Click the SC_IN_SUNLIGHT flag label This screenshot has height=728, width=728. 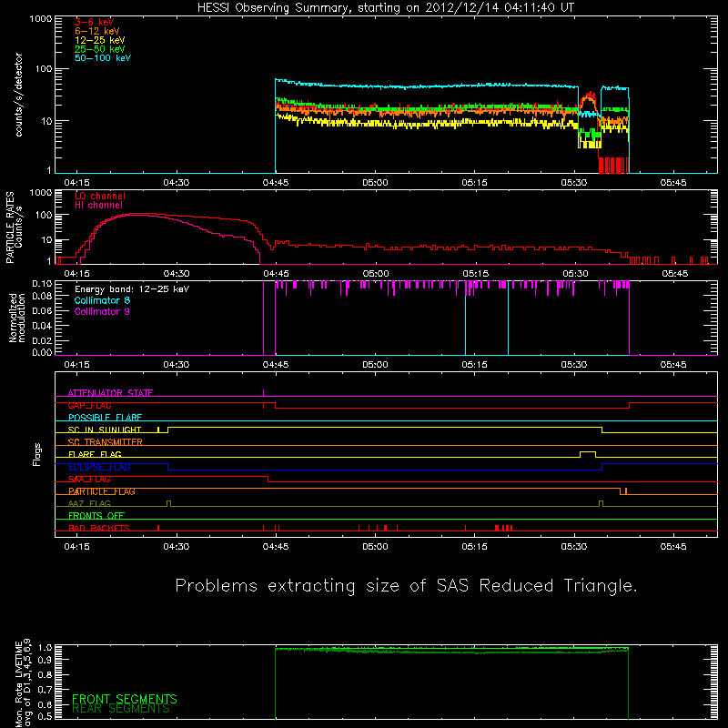click(x=105, y=430)
